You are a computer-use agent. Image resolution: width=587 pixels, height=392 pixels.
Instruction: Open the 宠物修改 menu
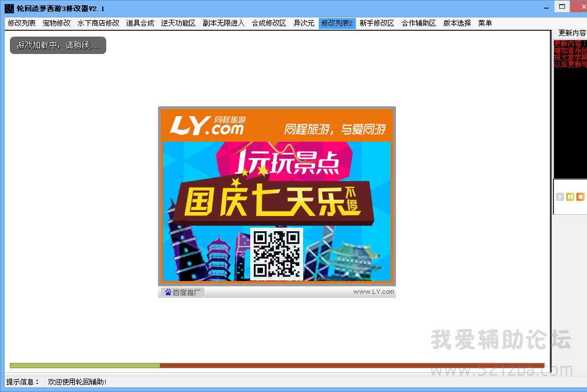coord(56,23)
